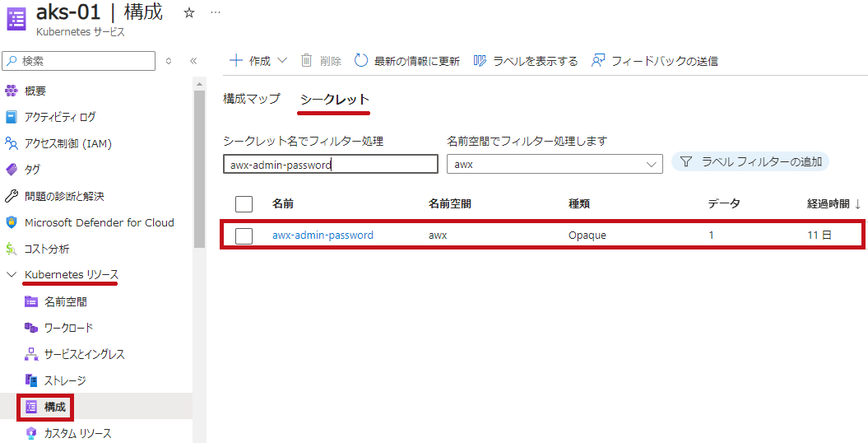The width and height of the screenshot is (868, 443).
Task: Open the awx-admin-password secret link
Action: pyautogui.click(x=323, y=235)
